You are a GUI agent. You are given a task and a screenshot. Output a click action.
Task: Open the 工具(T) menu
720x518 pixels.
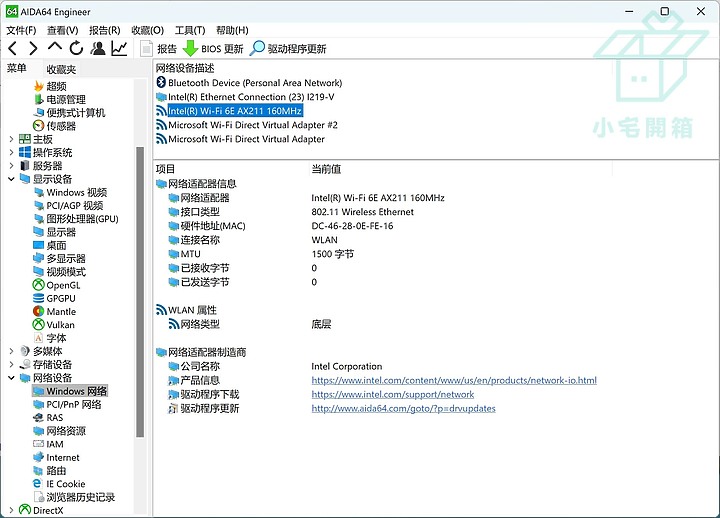tap(190, 30)
